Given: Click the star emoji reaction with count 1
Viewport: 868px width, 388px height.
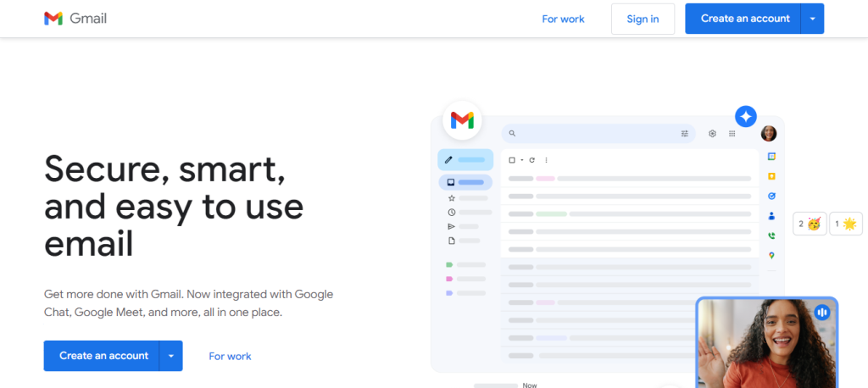Looking at the screenshot, I should click(x=845, y=224).
